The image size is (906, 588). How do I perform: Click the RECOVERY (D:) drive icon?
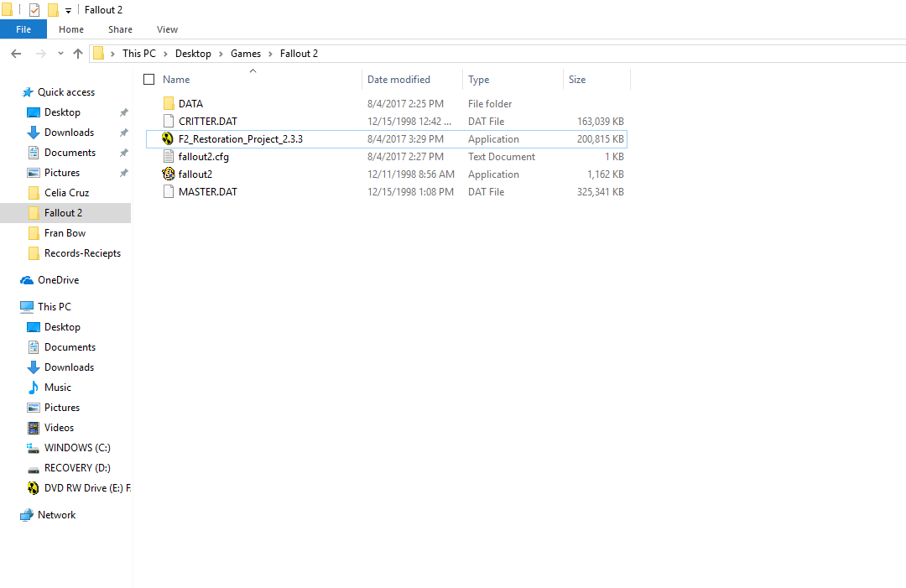[34, 470]
